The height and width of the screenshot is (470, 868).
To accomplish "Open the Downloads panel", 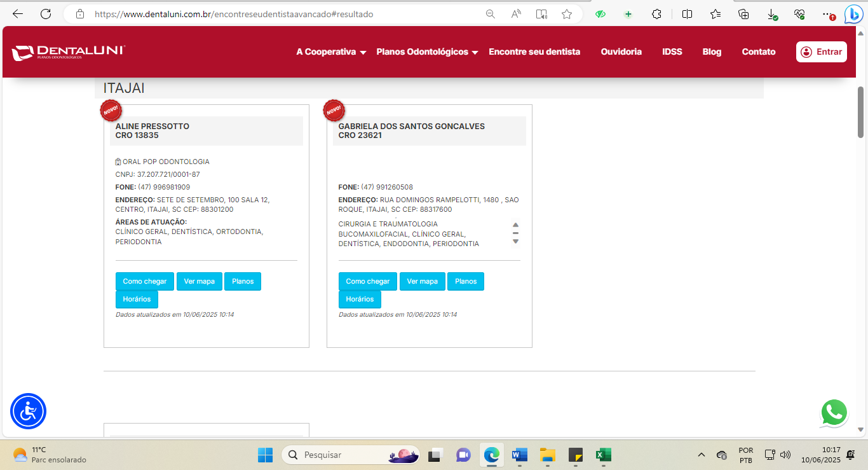I will 772,14.
